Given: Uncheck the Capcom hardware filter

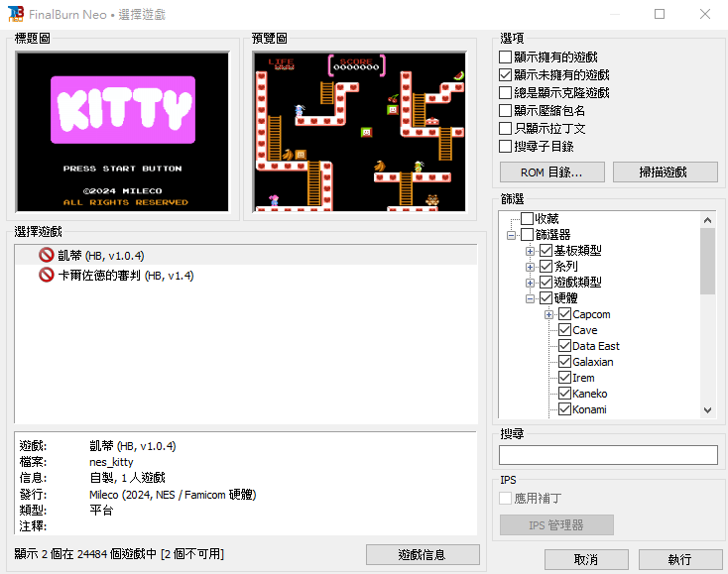Looking at the screenshot, I should tap(564, 314).
